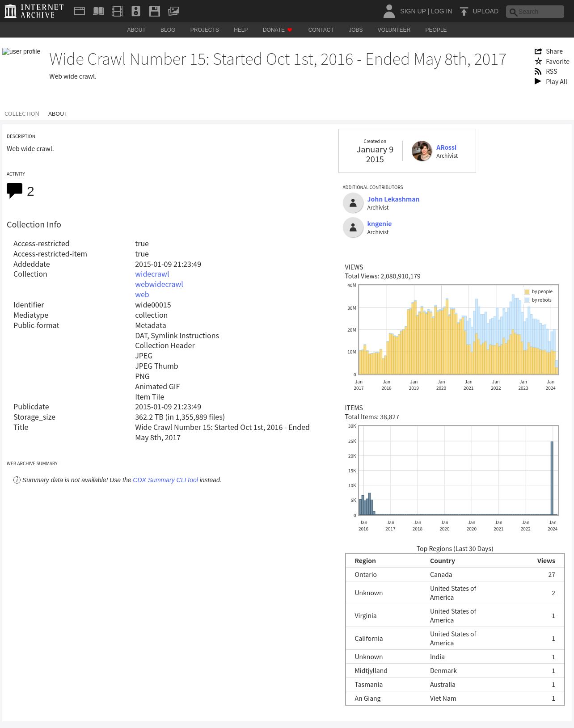Click the Region column header
Screen dimensions: 574x728
(x=365, y=561)
